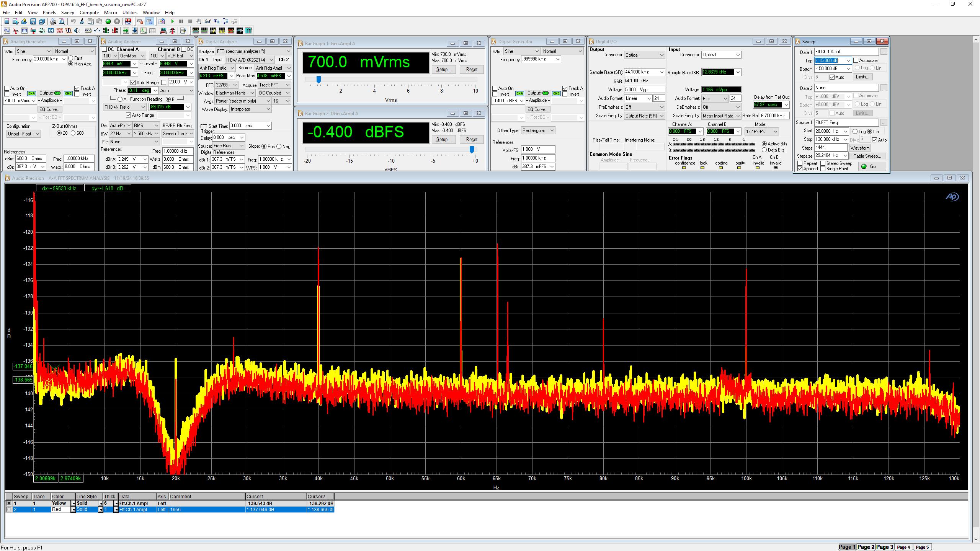The height and width of the screenshot is (551, 980).
Task: Open the Compute menu
Action: click(89, 13)
